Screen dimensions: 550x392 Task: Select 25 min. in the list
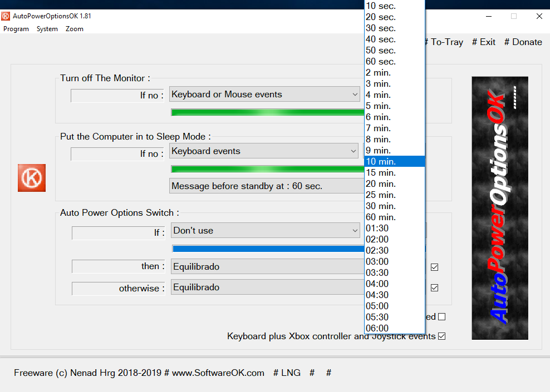click(395, 195)
